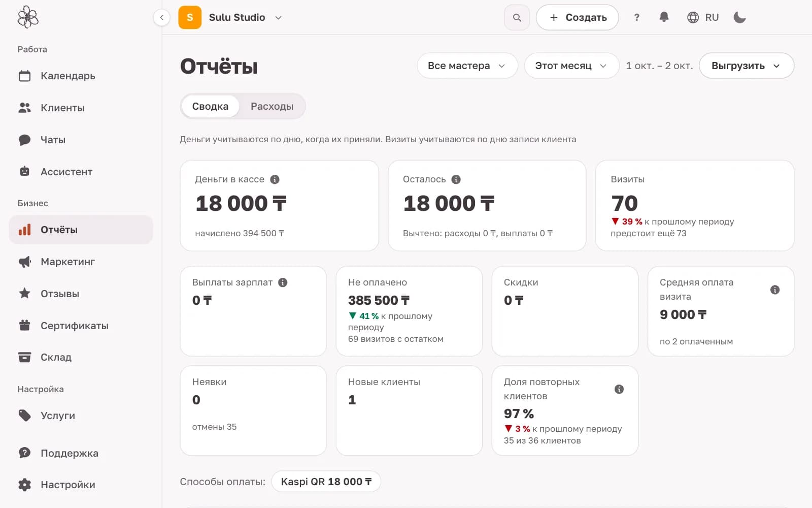
Task: Open Клиенты in sidebar
Action: coord(81,108)
